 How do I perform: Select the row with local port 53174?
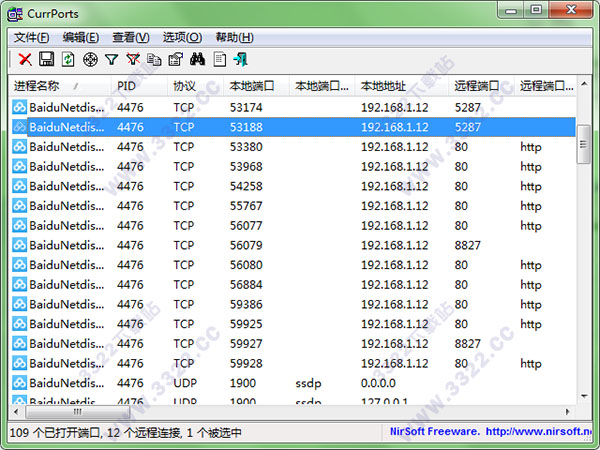coord(293,107)
